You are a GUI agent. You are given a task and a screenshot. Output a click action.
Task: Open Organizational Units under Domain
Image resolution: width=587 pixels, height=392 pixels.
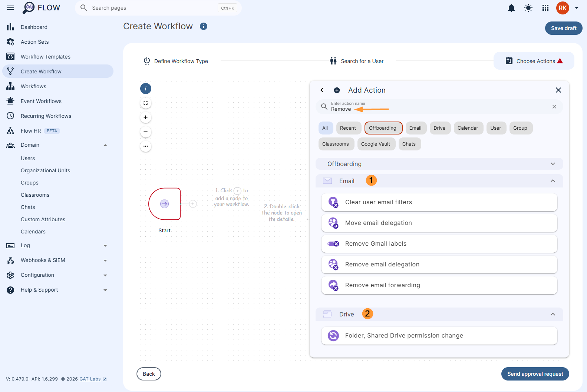(x=45, y=170)
